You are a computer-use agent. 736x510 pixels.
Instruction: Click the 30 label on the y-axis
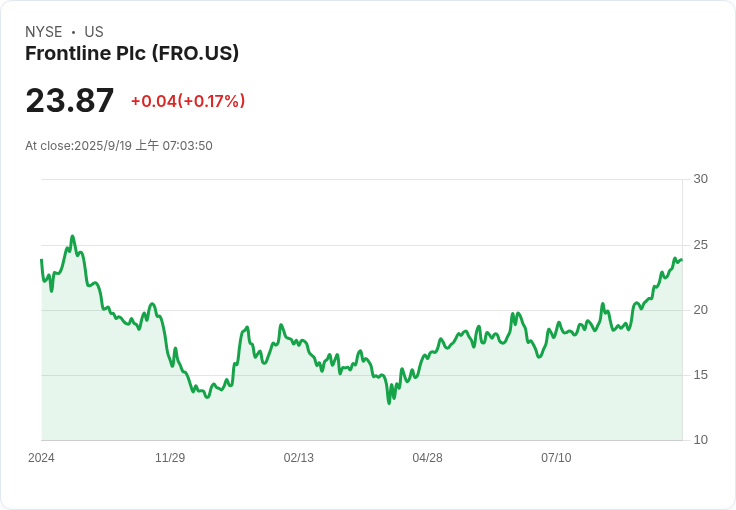(x=701, y=179)
